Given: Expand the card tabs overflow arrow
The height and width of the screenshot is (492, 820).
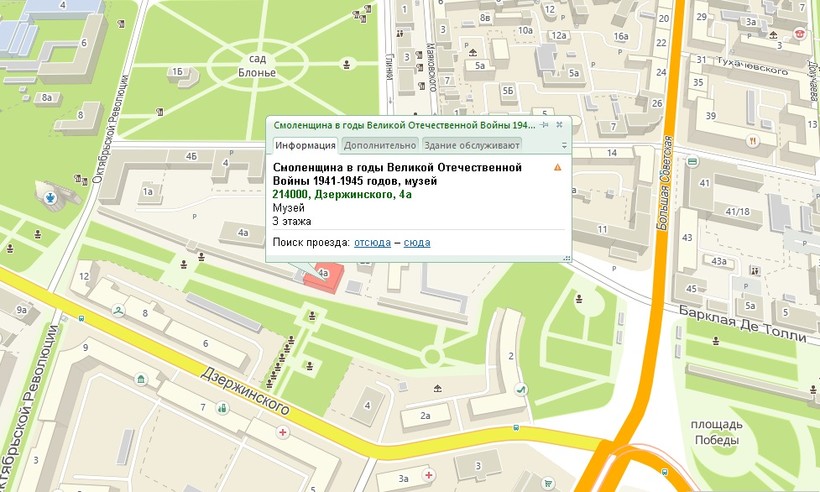Looking at the screenshot, I should tap(564, 145).
